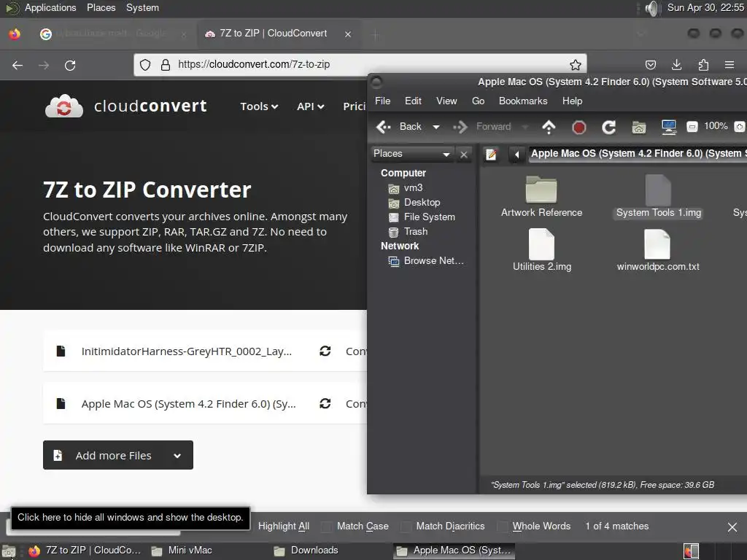Zoom in using the plus icon beside 100%

[x=740, y=127]
